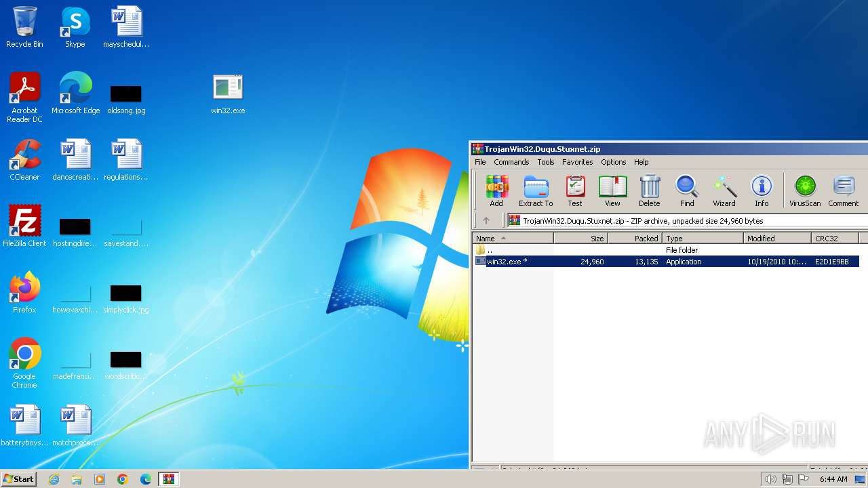
Task: Select the win32.exe row in the archive
Action: point(666,262)
